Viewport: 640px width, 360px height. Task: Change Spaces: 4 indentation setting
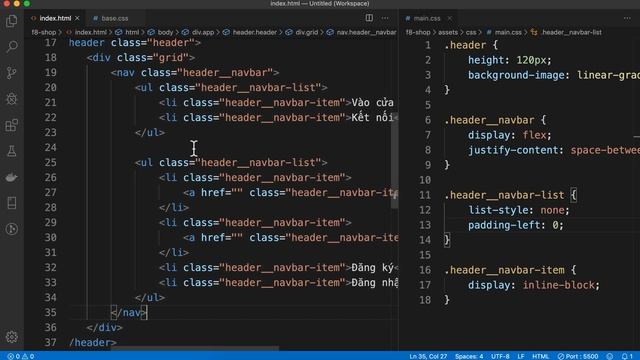(469, 356)
